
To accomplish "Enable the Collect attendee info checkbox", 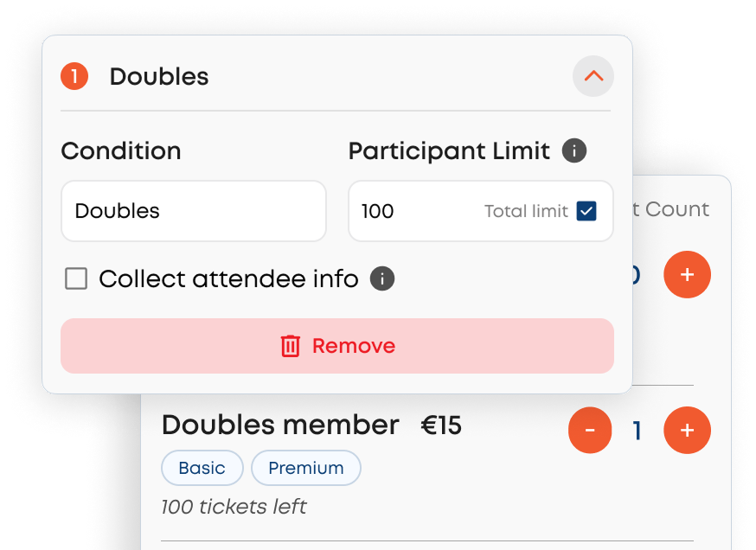I will [76, 279].
